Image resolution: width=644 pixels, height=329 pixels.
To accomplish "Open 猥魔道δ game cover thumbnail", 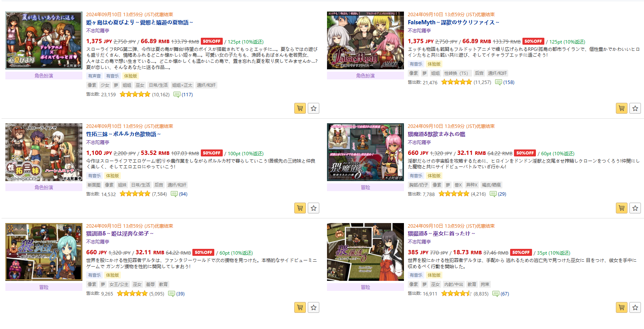I will pyautogui.click(x=365, y=152).
